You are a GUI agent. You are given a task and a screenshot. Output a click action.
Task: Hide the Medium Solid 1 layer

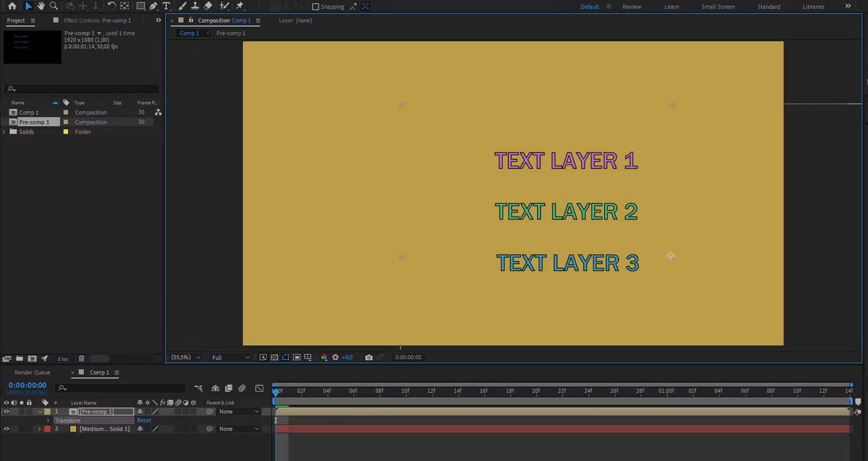[x=6, y=429]
